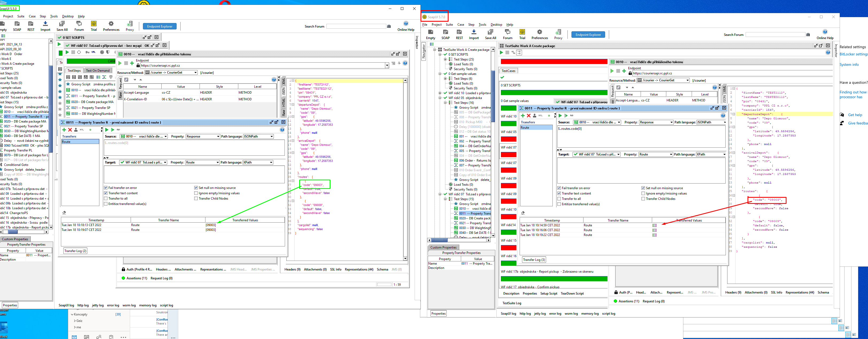Screen dimensions: 868x339
Task: Toggle 'Fail transfer on error' checkbox in left window
Action: (x=106, y=188)
